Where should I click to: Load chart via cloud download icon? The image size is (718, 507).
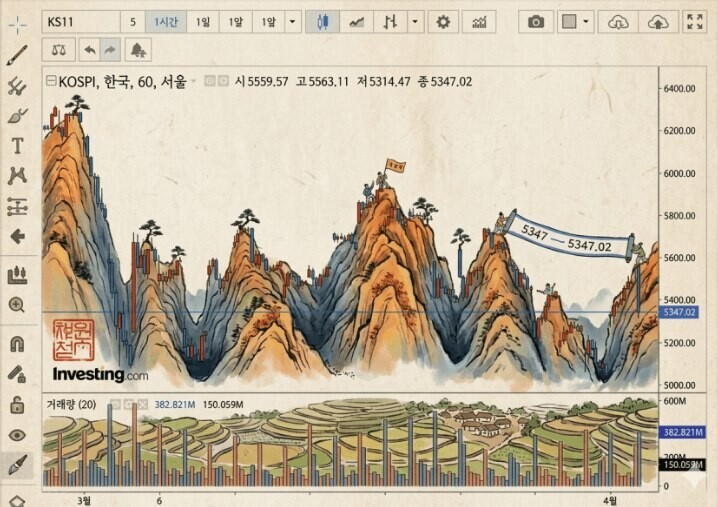[618, 22]
